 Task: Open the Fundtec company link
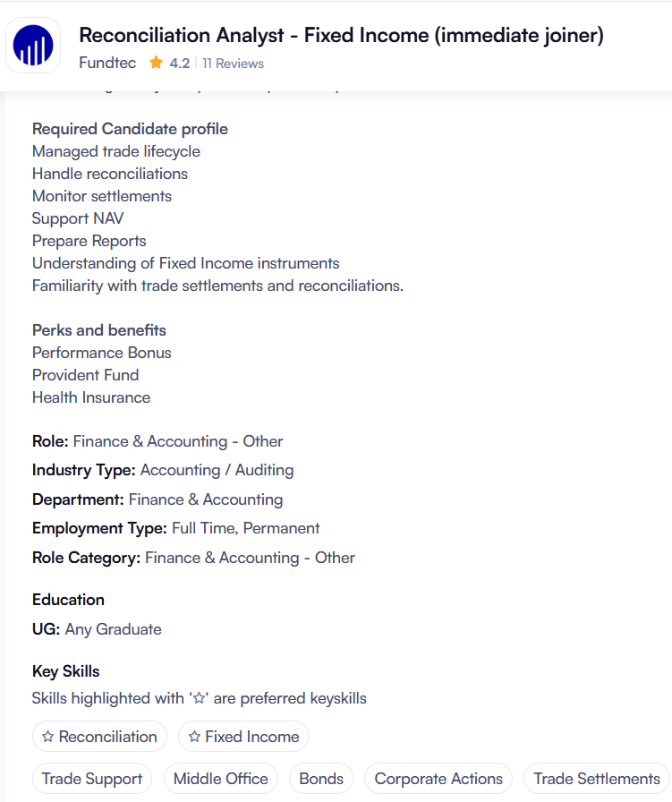[109, 64]
